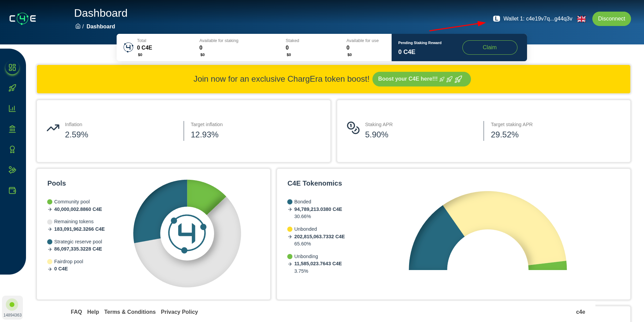Click the C4E token icon beside Total
Image resolution: width=644 pixels, height=322 pixels.
tap(128, 47)
